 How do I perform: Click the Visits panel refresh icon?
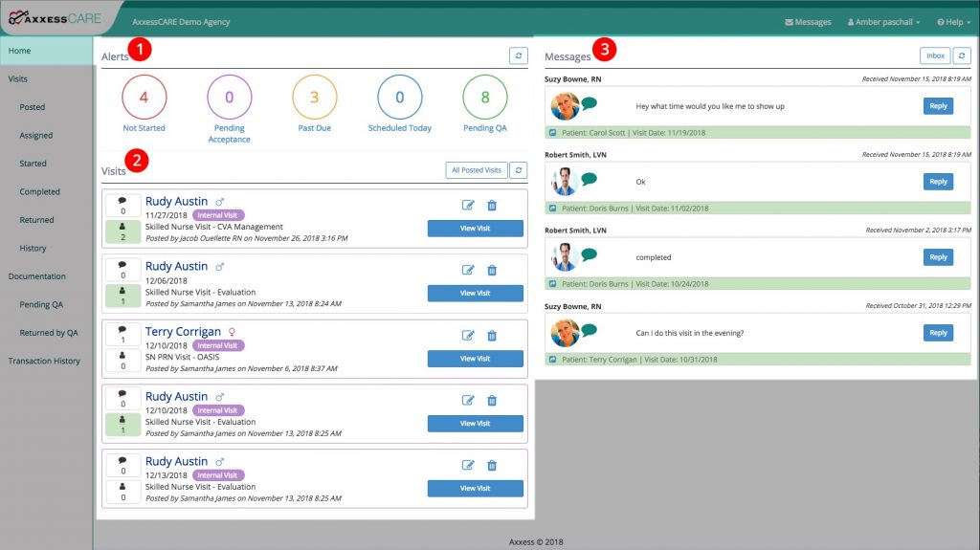(x=518, y=170)
